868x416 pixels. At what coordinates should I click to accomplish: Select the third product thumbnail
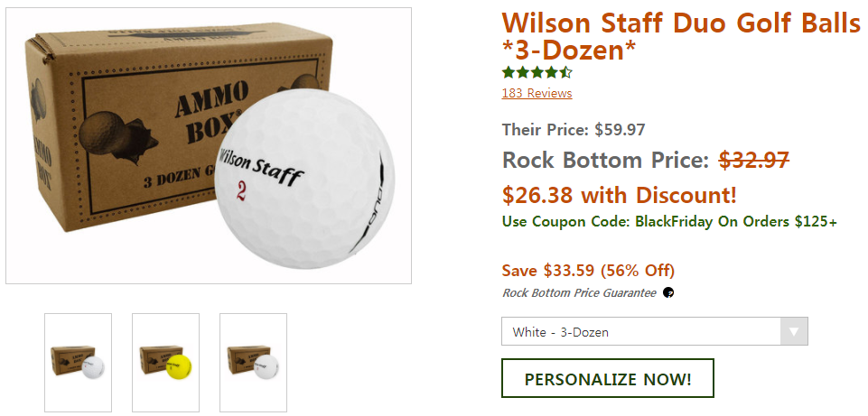click(253, 363)
